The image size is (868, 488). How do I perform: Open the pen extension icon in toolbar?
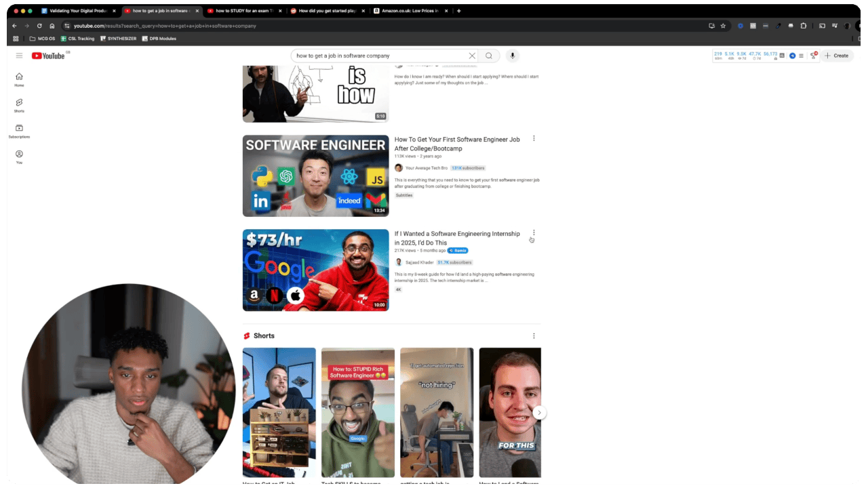pyautogui.click(x=778, y=26)
